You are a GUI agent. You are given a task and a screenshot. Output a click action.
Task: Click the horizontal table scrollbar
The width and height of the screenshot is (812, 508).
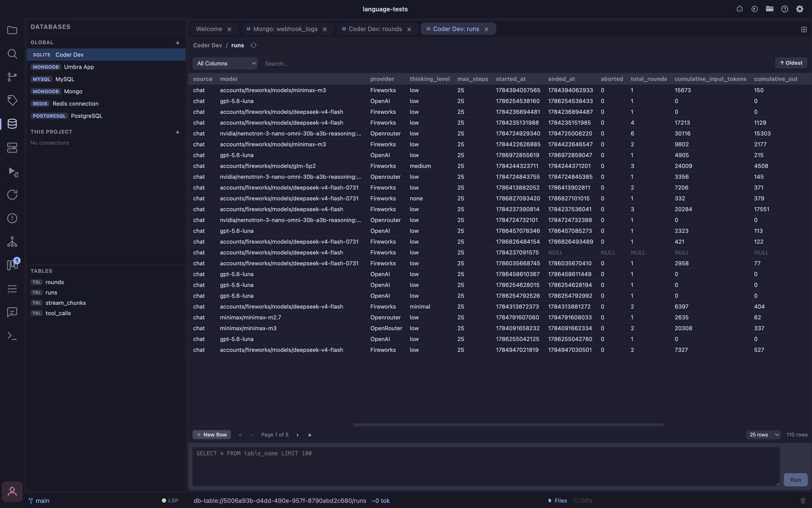coord(508,425)
